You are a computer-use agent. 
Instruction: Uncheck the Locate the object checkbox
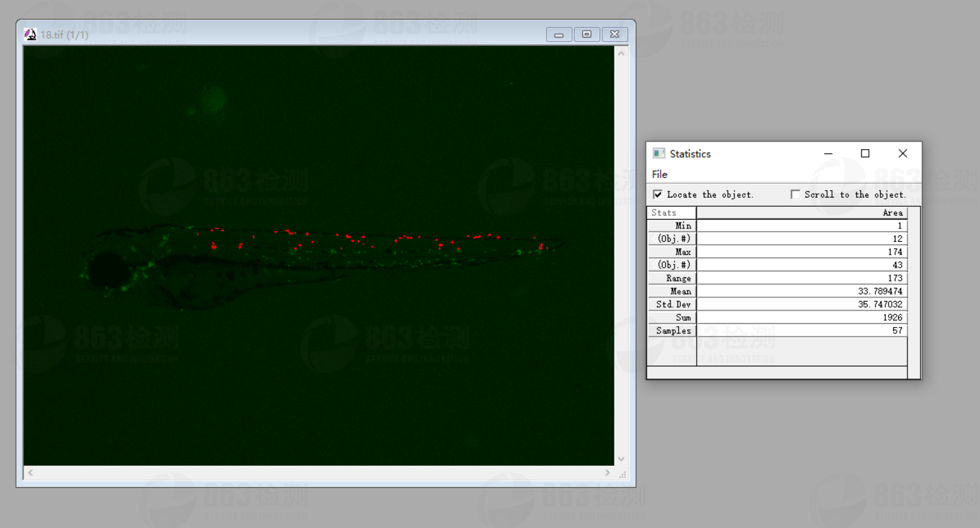point(658,194)
